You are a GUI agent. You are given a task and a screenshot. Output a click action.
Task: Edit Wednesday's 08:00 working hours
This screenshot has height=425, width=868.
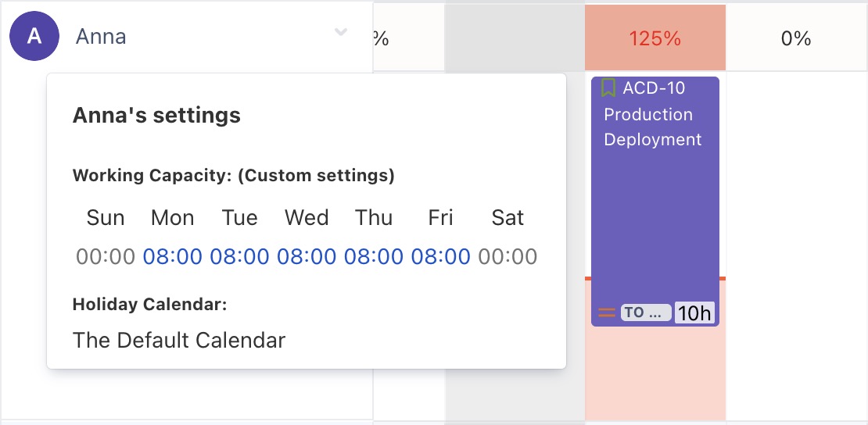(307, 256)
